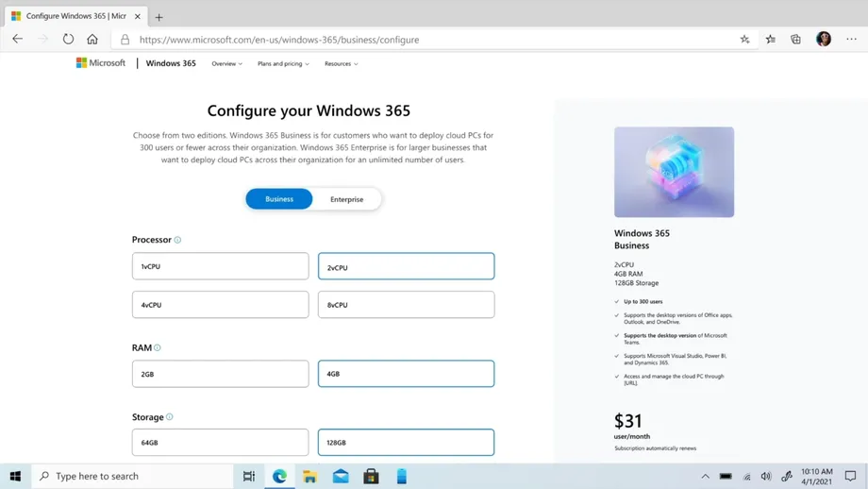This screenshot has width=868, height=489.
Task: Open Task View on the taskbar
Action: coord(249,477)
